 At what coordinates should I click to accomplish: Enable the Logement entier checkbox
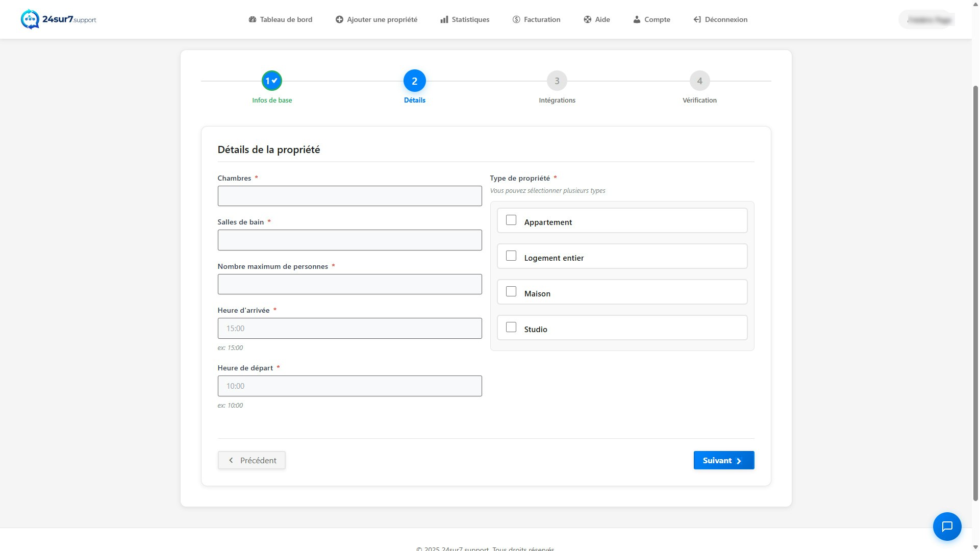511,256
